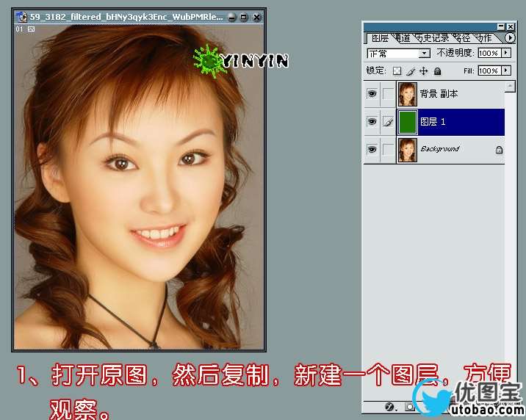Toggle lock image pixels brush icon
Screen dimensions: 526x420
411,71
